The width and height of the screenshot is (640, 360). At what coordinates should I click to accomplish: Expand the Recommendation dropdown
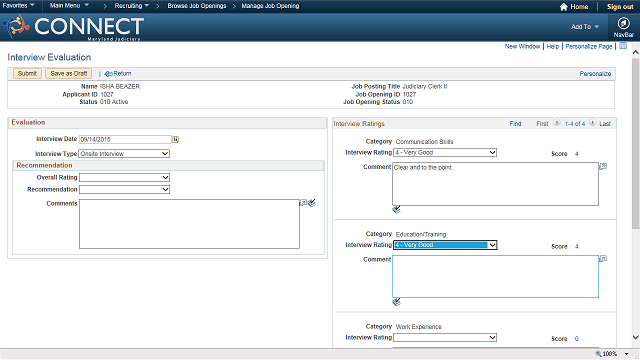coord(165,189)
